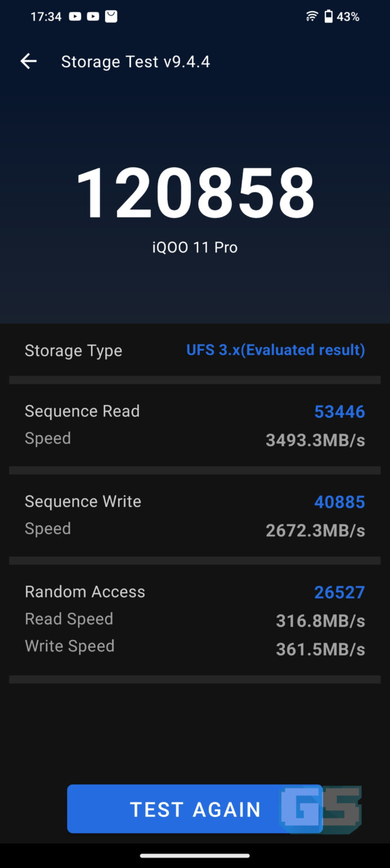Tap the iQOO 11 Pro device name
This screenshot has height=868, width=390.
coord(195,248)
